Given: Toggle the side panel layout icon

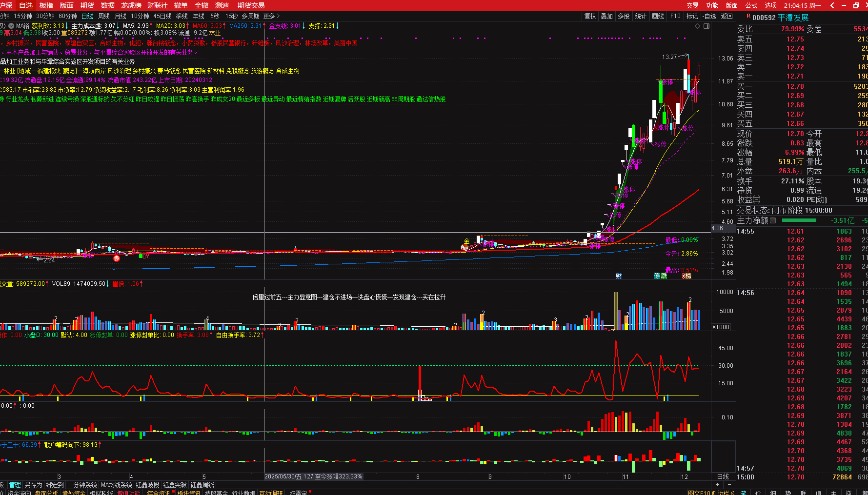Looking at the screenshot, I should point(706,26).
